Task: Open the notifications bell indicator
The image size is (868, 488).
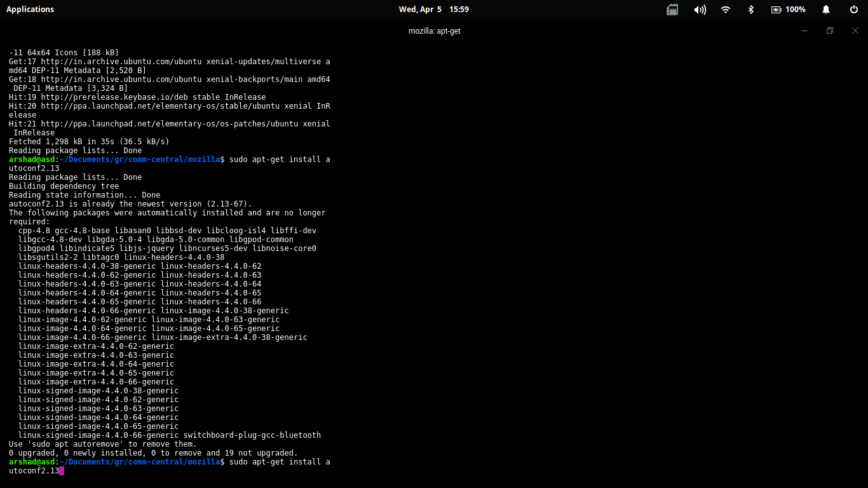Action: tap(826, 10)
